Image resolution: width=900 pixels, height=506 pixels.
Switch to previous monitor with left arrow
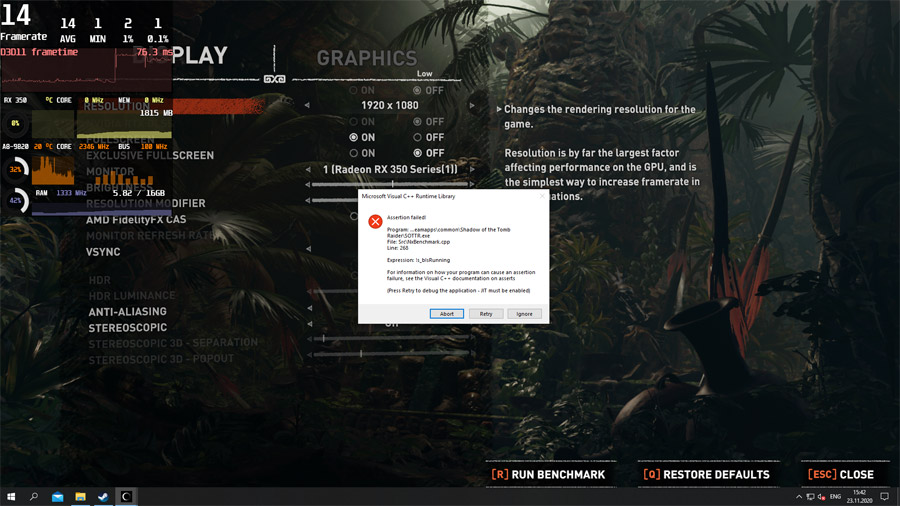308,169
